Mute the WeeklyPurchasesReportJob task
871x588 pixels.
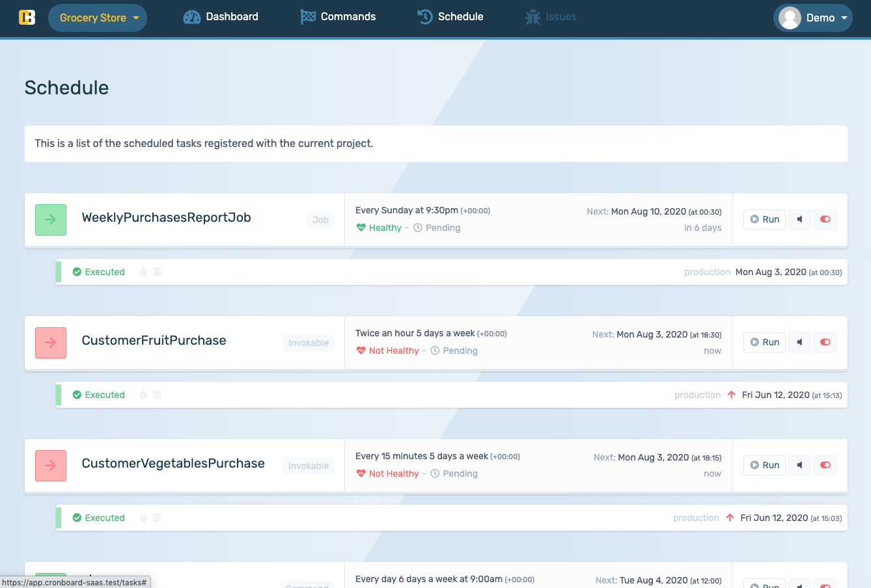click(x=799, y=219)
